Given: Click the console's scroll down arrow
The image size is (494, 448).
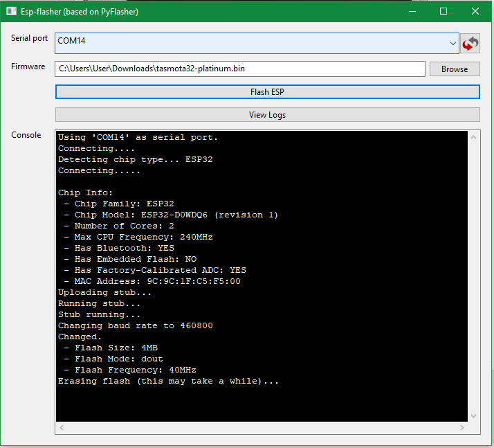Looking at the screenshot, I should [474, 415].
